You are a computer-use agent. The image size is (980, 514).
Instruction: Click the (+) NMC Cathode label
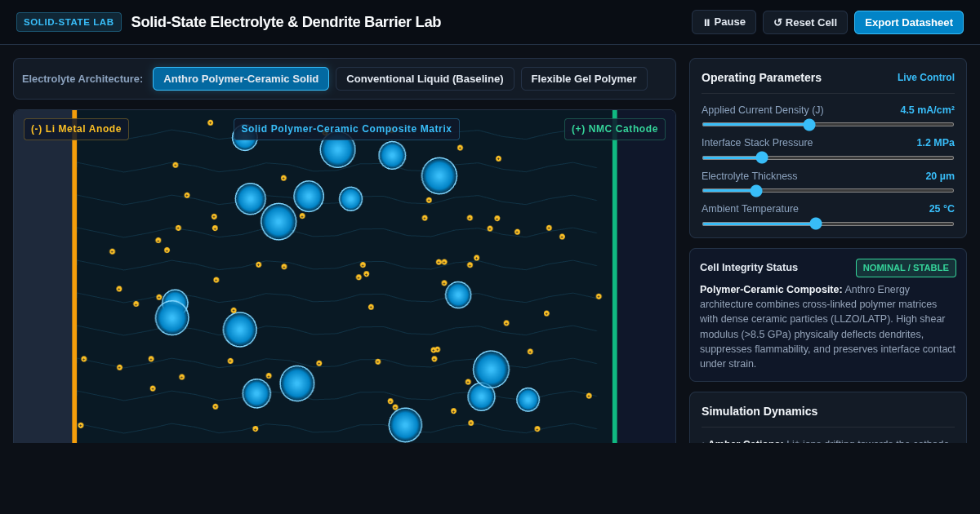pos(615,129)
